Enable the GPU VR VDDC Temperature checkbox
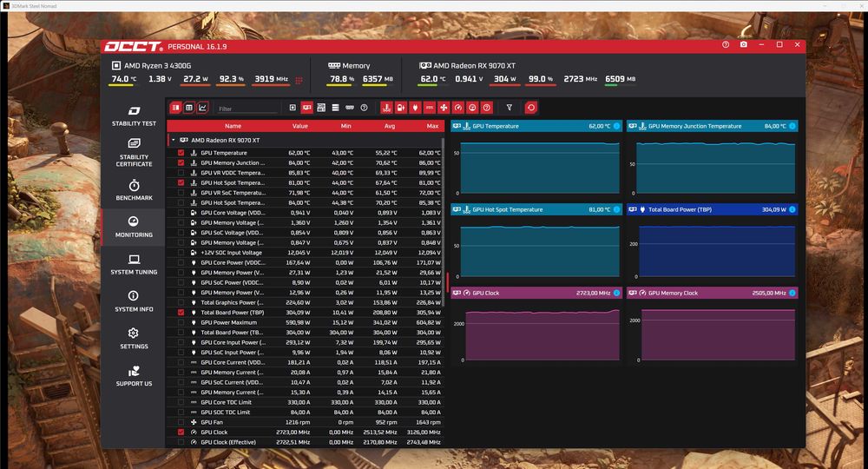The height and width of the screenshot is (469, 868). point(181,173)
